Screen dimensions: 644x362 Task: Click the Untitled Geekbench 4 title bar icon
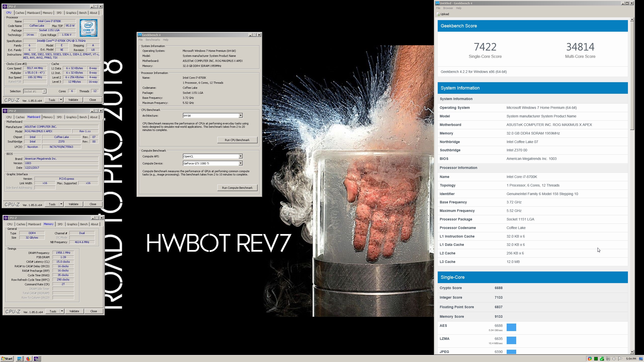click(x=437, y=3)
